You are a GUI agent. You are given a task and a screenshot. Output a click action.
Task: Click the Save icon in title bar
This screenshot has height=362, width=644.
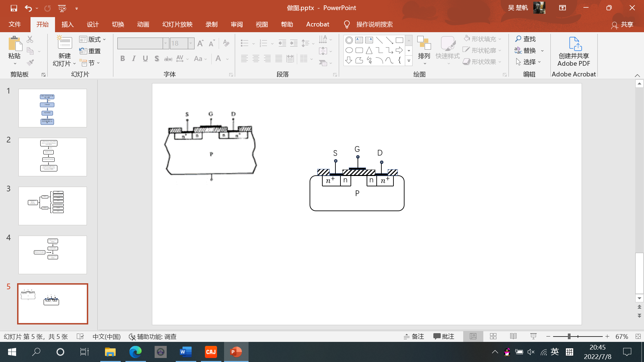[14, 8]
